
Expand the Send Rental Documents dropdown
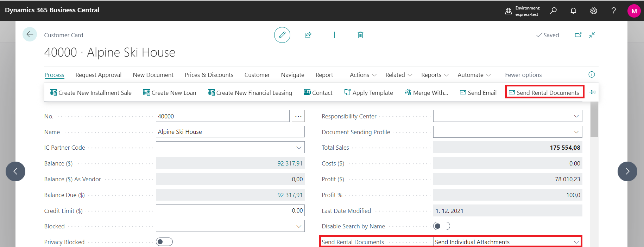(576, 242)
